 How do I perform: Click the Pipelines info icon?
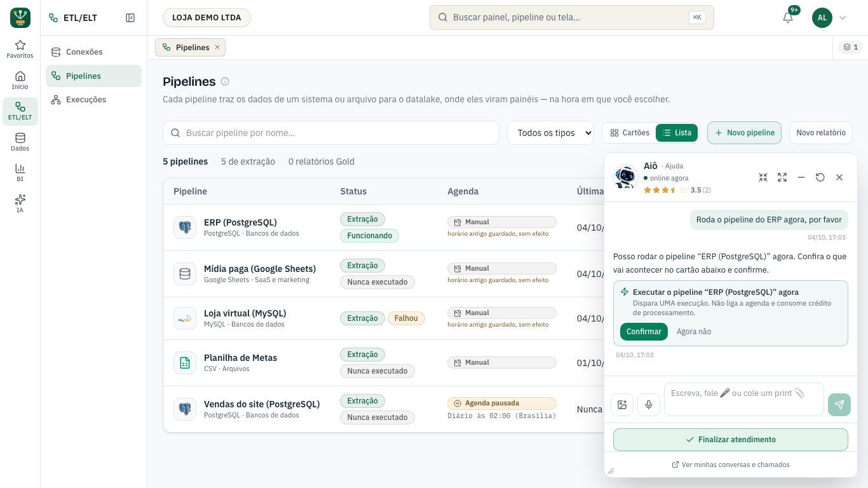[225, 81]
